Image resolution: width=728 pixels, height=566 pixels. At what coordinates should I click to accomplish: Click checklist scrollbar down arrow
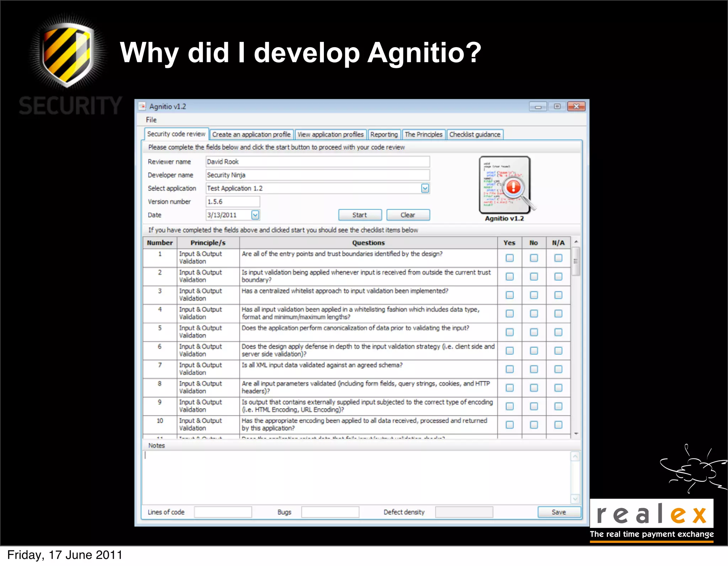pyautogui.click(x=576, y=433)
